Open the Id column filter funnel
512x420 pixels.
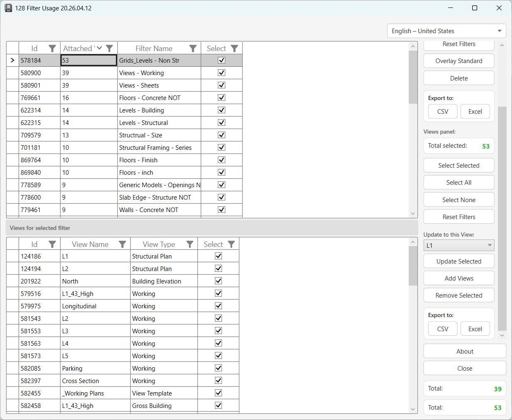(x=52, y=48)
